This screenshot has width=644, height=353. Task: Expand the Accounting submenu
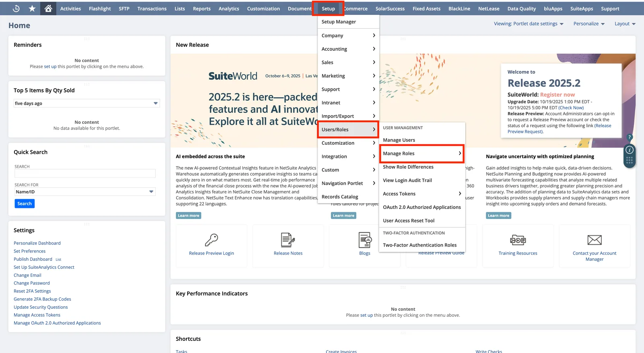(x=348, y=49)
